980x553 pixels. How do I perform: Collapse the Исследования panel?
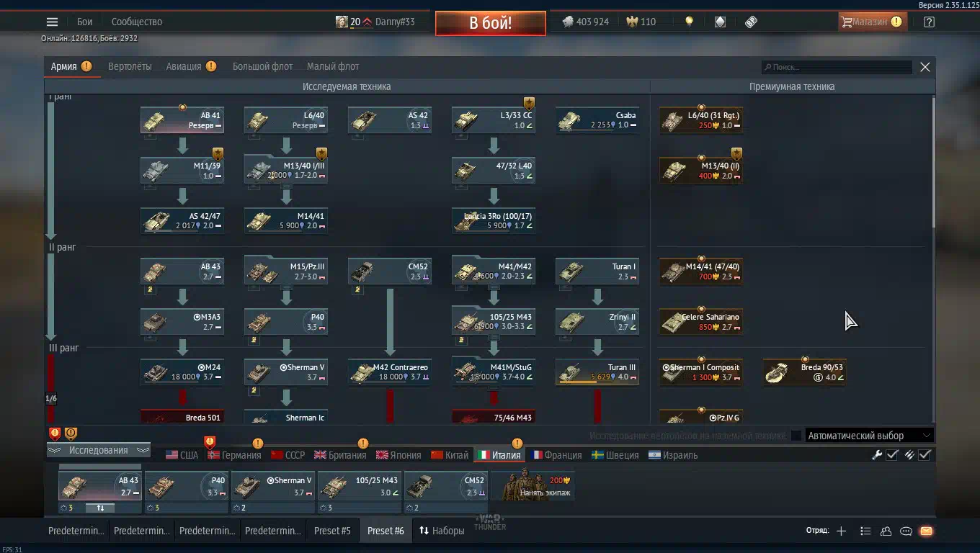pyautogui.click(x=99, y=450)
